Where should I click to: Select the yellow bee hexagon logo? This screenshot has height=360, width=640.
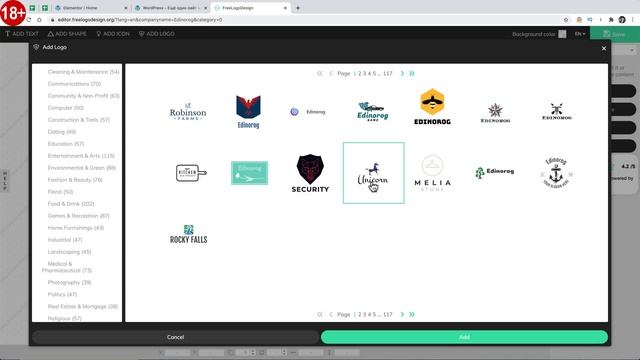pos(432,107)
